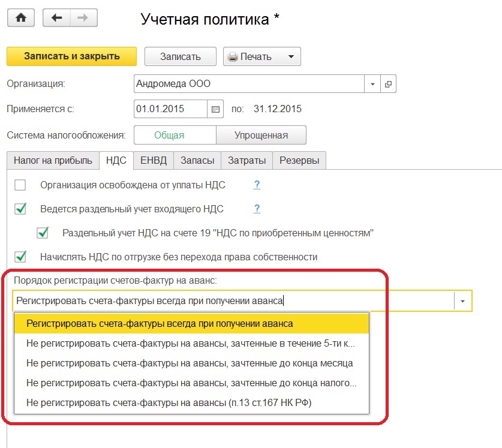Go to the home page icon
This screenshot has height=448, width=502.
pyautogui.click(x=21, y=17)
